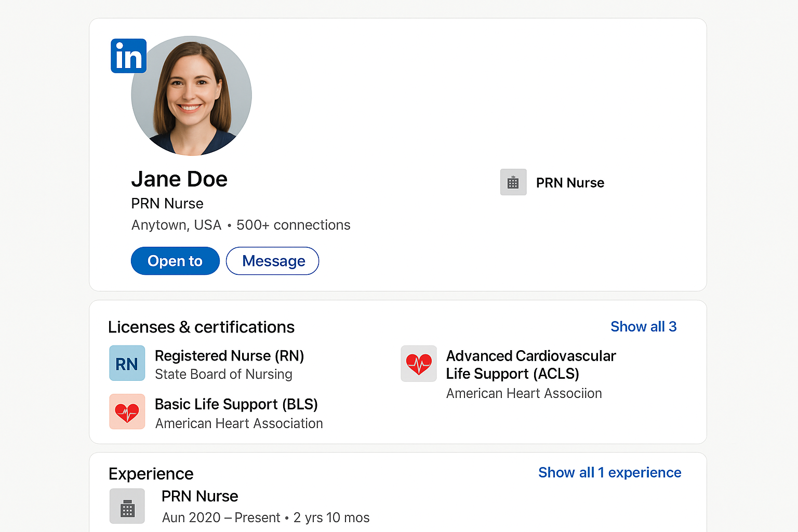Click the Aun 2020 – Present date range
Screen dimensions: 798x532
221,517
